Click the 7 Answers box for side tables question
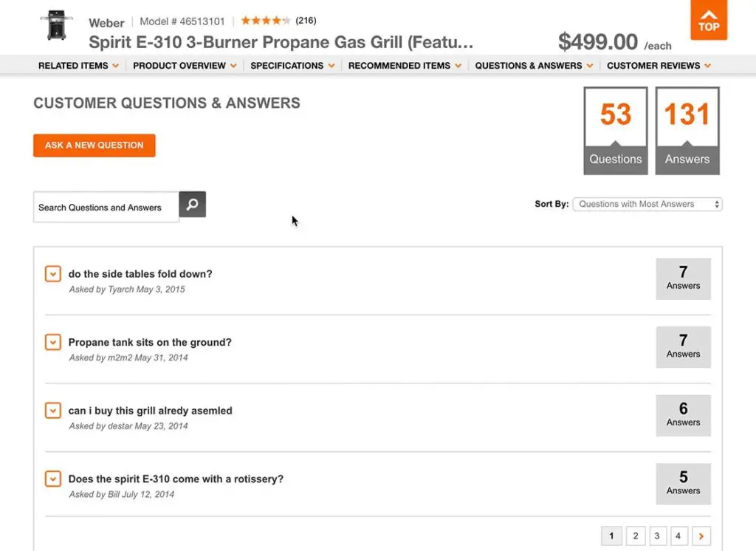This screenshot has height=551, width=756. point(683,278)
